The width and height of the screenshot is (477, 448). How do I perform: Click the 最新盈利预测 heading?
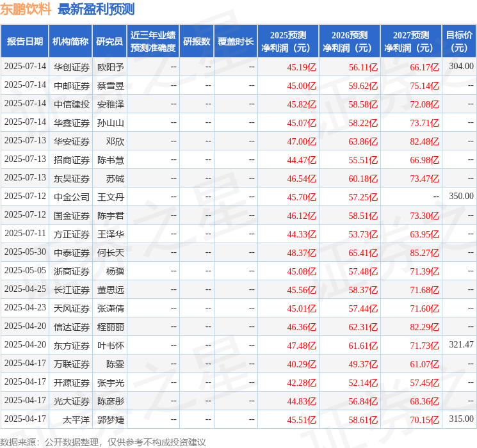[96, 9]
